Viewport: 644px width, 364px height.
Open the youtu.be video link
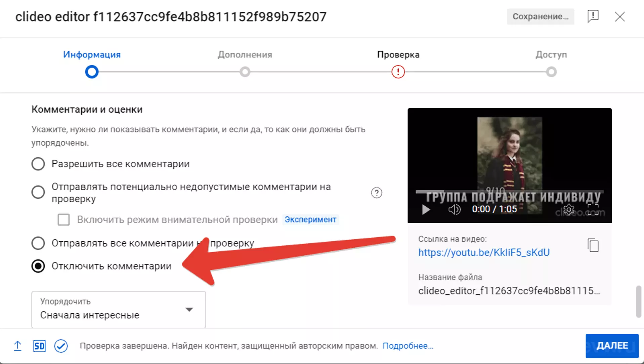pos(484,252)
